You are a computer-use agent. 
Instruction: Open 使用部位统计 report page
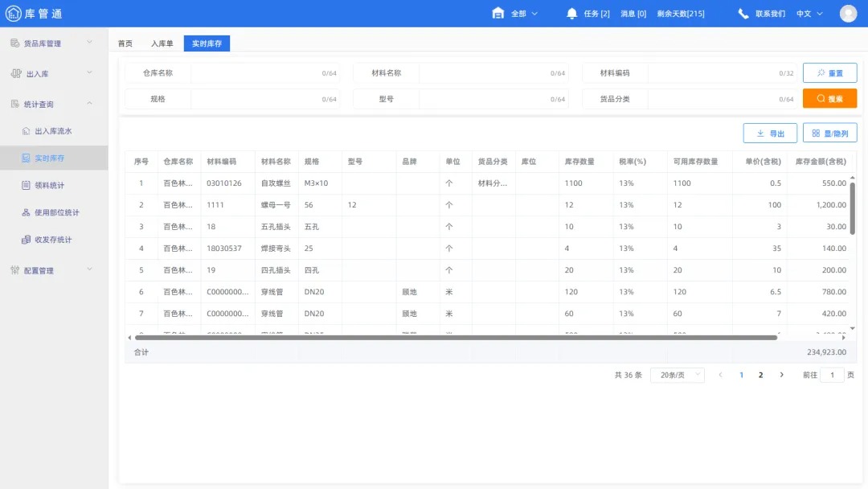pyautogui.click(x=56, y=213)
